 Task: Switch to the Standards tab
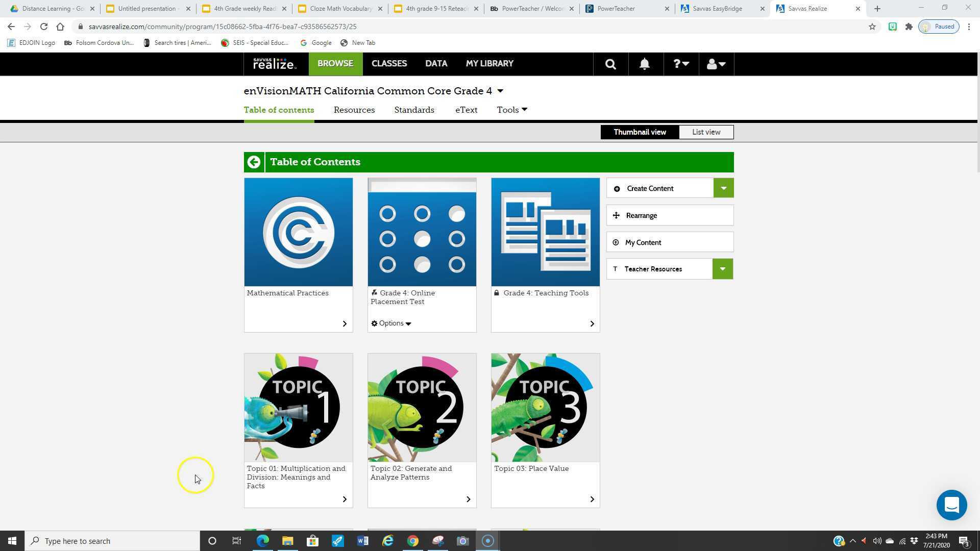coord(414,110)
